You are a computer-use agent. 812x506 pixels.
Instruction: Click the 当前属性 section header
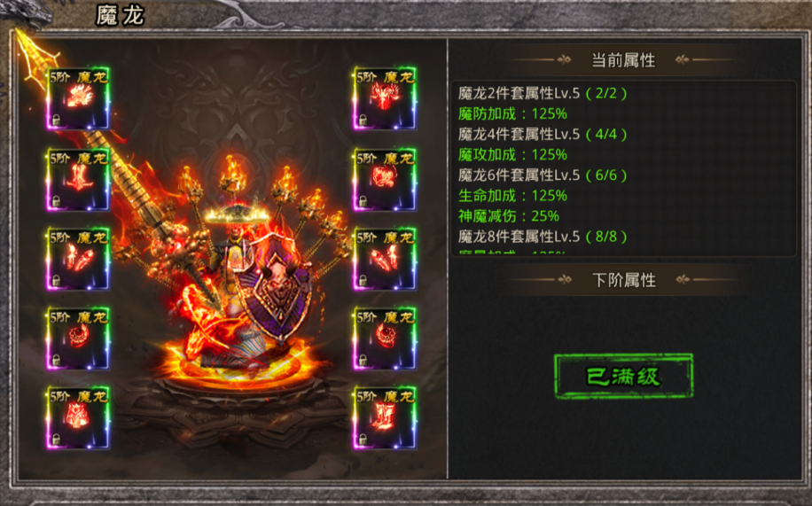(623, 60)
